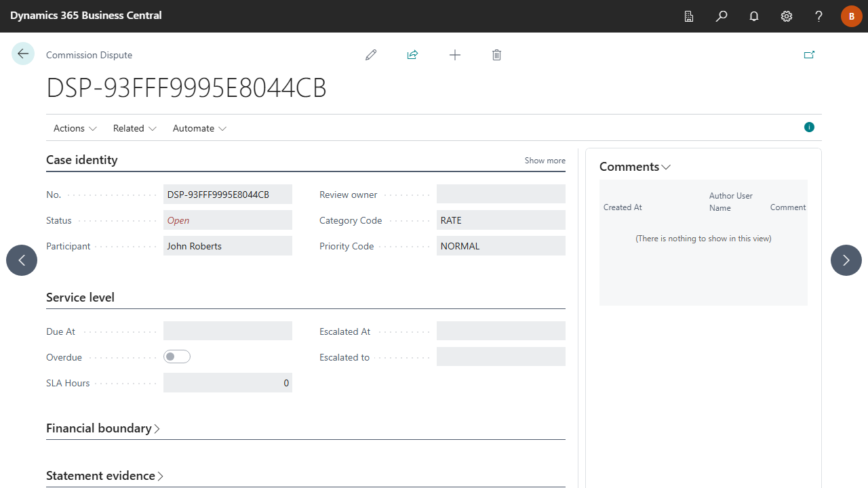Open the Comments dropdown chevron
Viewport: 868px width, 488px height.
[x=666, y=167]
